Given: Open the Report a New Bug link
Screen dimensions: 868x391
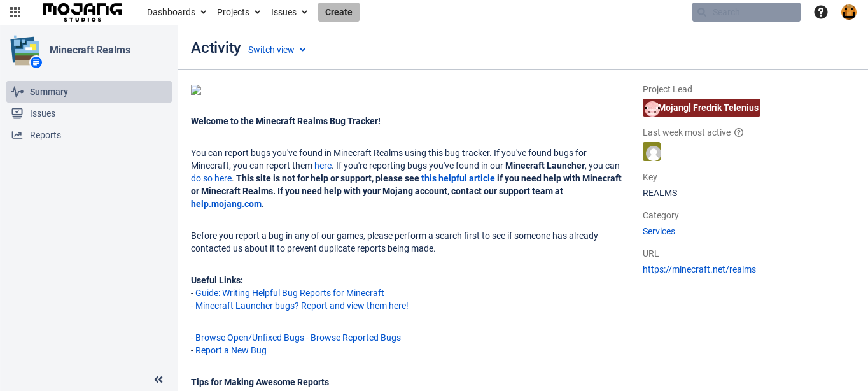Looking at the screenshot, I should click(231, 350).
